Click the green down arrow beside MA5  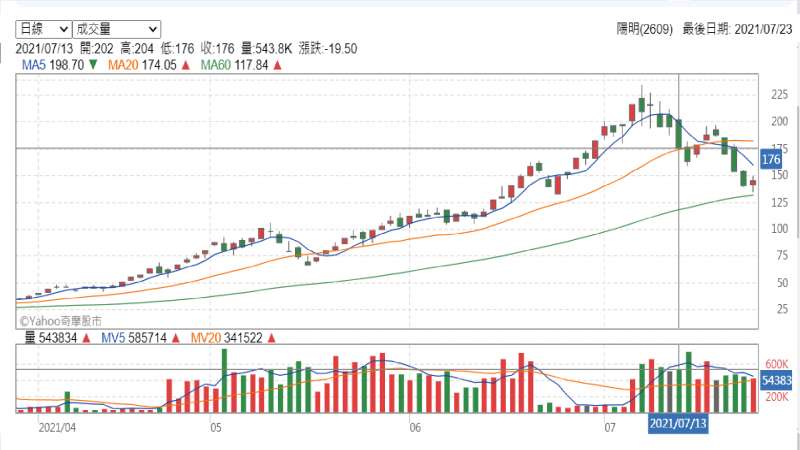point(93,65)
